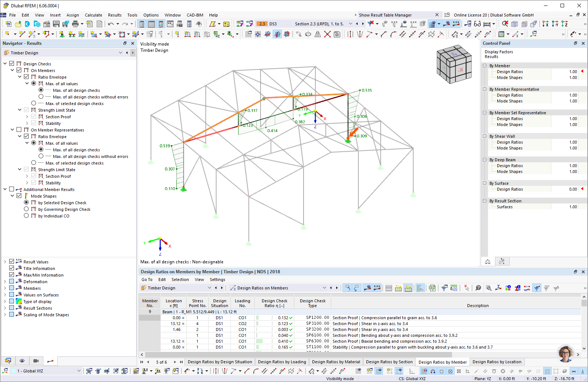The width and height of the screenshot is (588, 382).
Task: Check the Deformation checkbox in Result Values list
Action: [12, 281]
